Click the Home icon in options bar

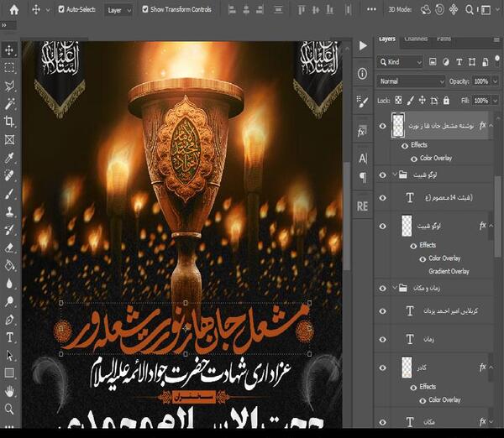(13, 9)
